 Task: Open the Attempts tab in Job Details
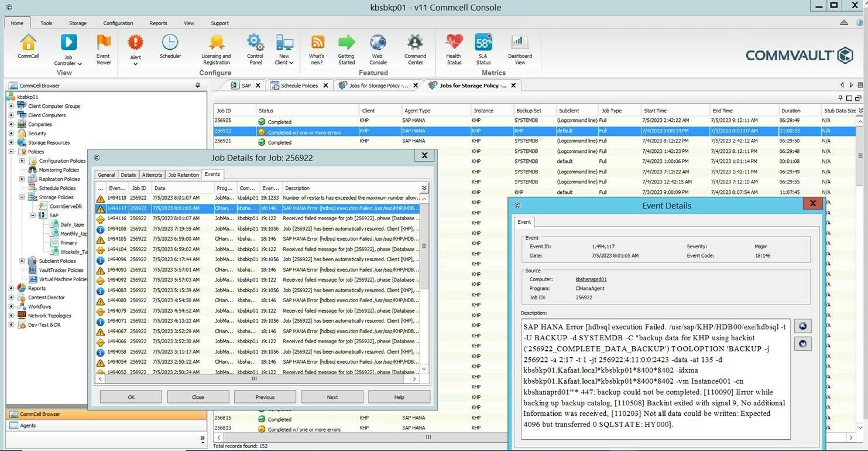[x=152, y=175]
